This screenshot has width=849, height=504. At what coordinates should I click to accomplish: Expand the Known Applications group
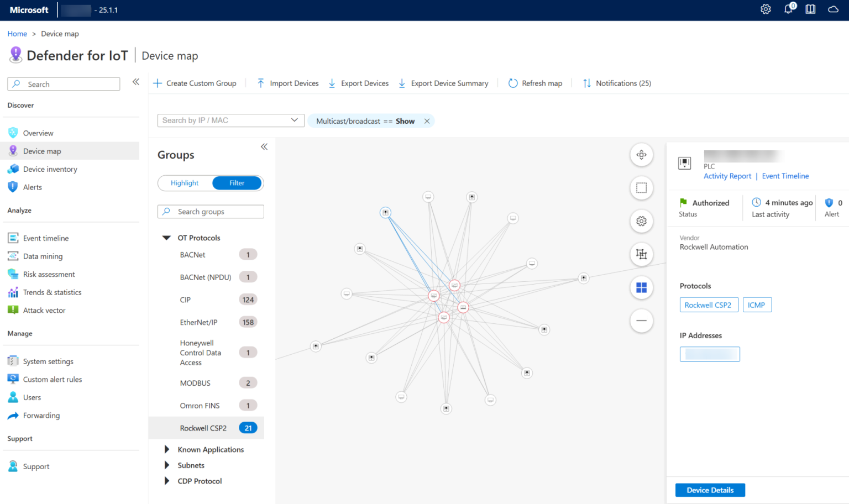pos(166,449)
